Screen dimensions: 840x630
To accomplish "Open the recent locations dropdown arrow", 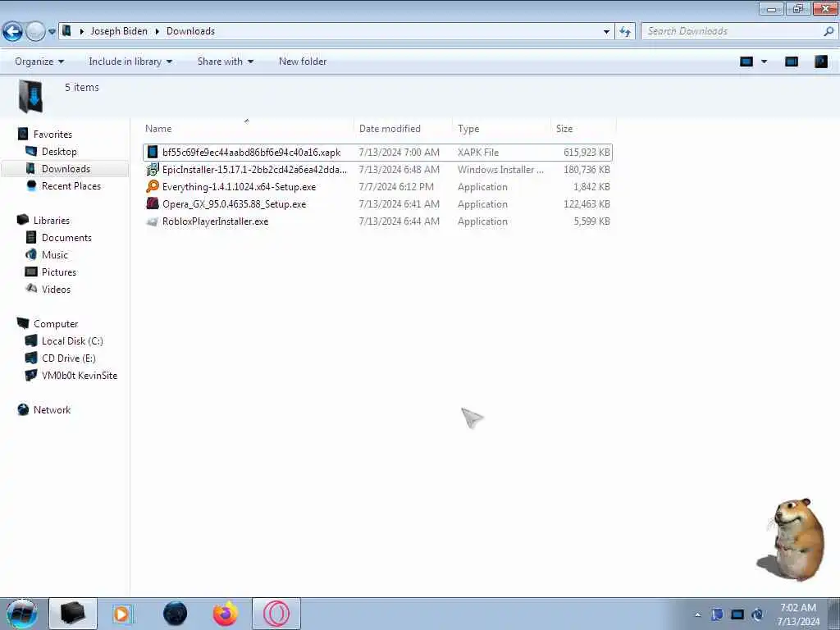I will (52, 32).
